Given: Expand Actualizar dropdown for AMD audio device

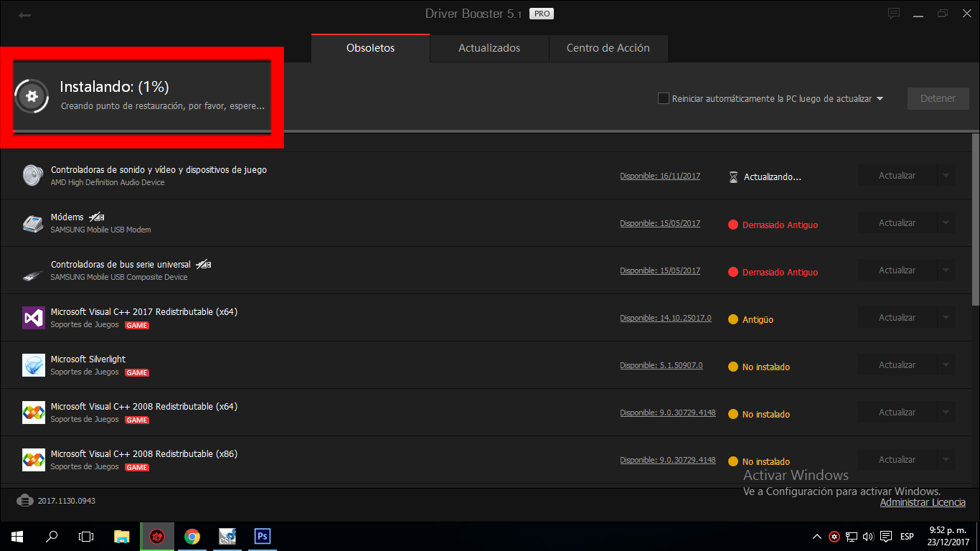Looking at the screenshot, I should [946, 176].
